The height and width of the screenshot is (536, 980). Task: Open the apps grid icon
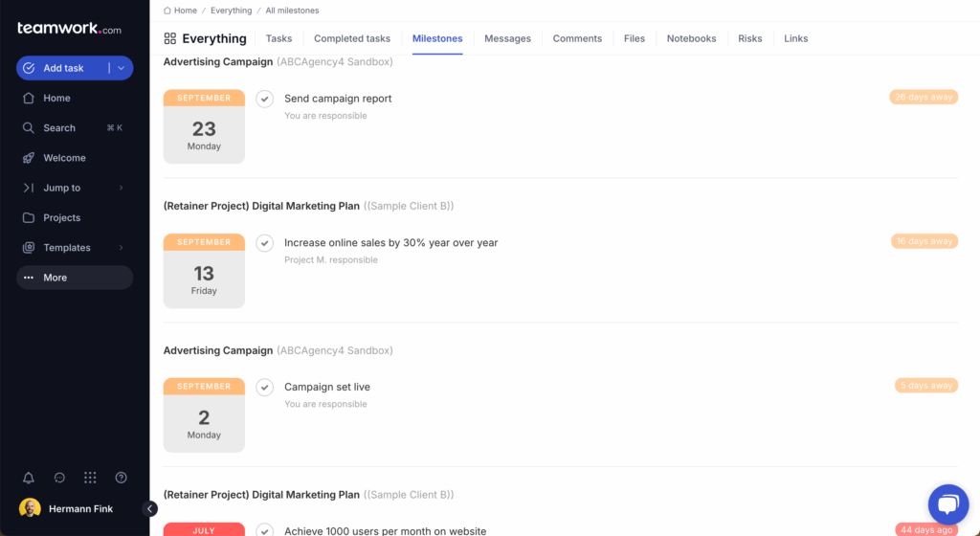pos(90,478)
